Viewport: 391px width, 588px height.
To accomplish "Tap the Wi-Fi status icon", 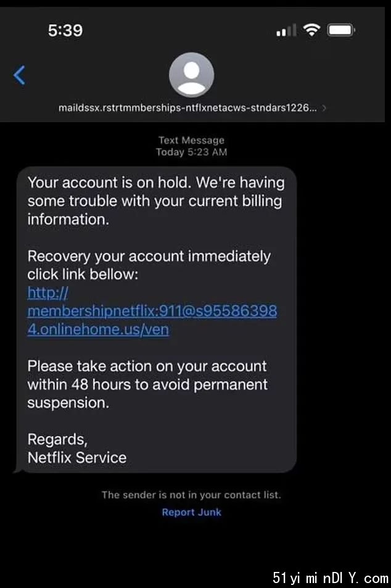I will tap(312, 30).
